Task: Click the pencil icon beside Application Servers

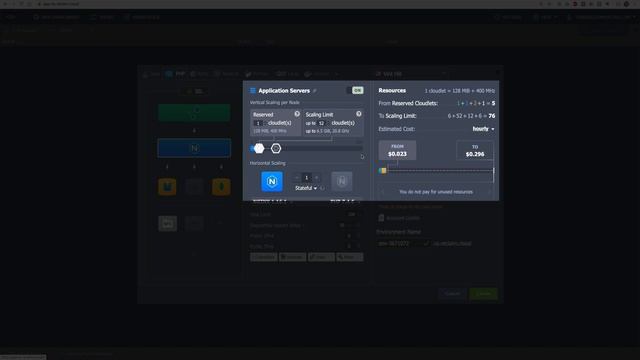Action: coord(315,91)
